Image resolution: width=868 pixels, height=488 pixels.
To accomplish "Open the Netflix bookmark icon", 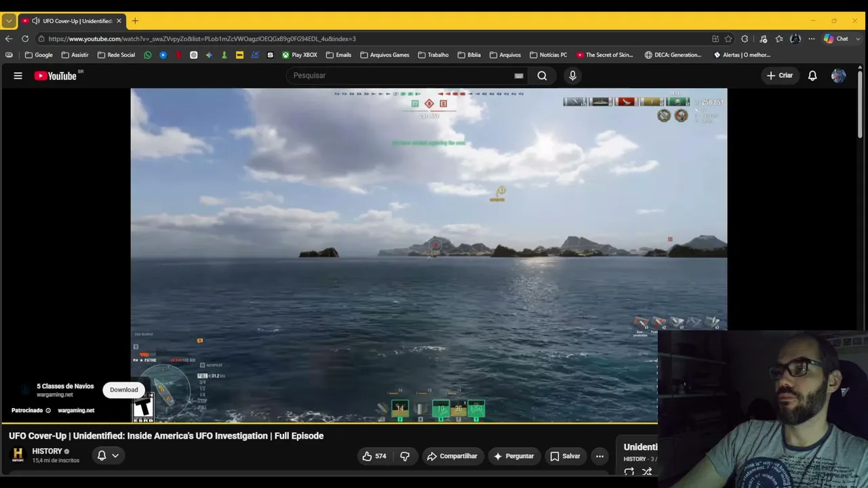I will [x=178, y=55].
